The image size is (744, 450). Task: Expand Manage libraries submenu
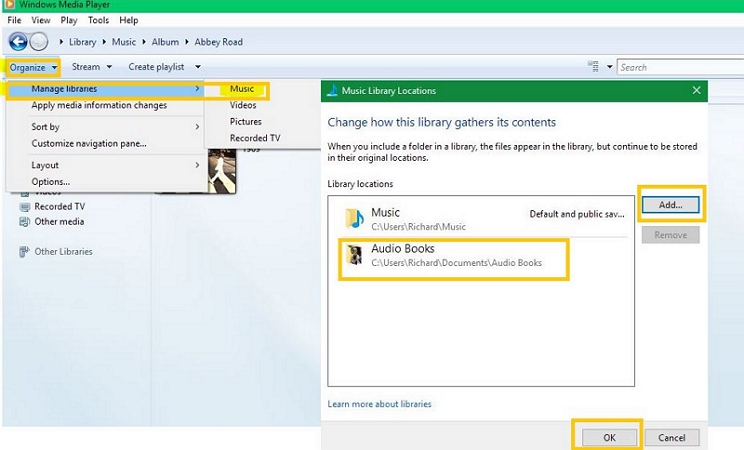[106, 89]
